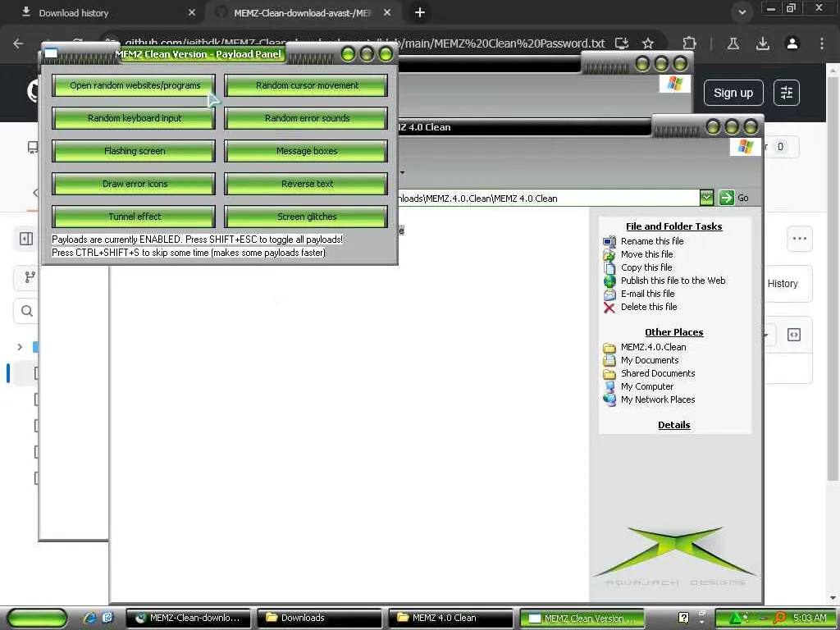Click the Publish to Web globe icon
The image size is (840, 630).
(x=609, y=281)
